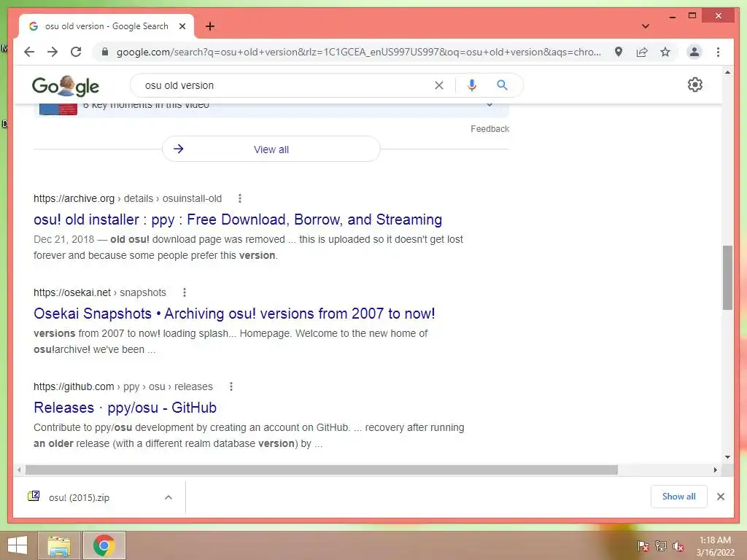Click the 'View all' button
Viewport: 747px width, 560px height.
pyautogui.click(x=271, y=149)
